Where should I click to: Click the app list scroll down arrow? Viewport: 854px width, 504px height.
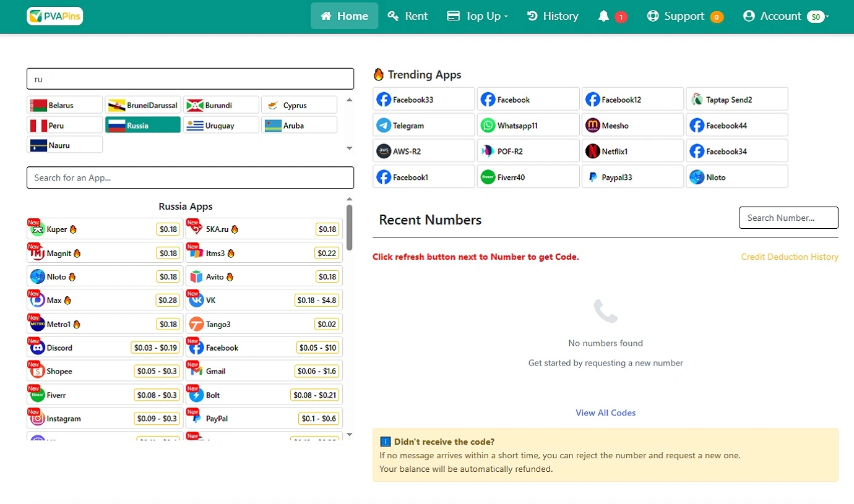[349, 434]
